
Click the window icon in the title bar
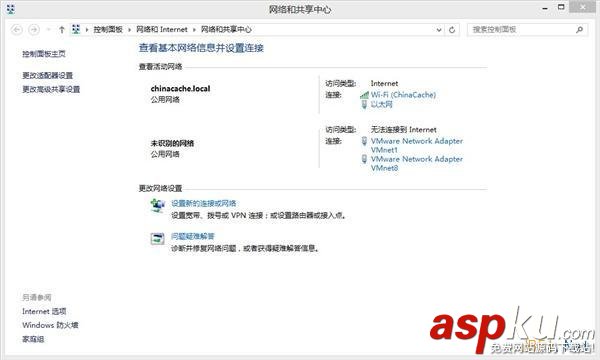pos(11,9)
